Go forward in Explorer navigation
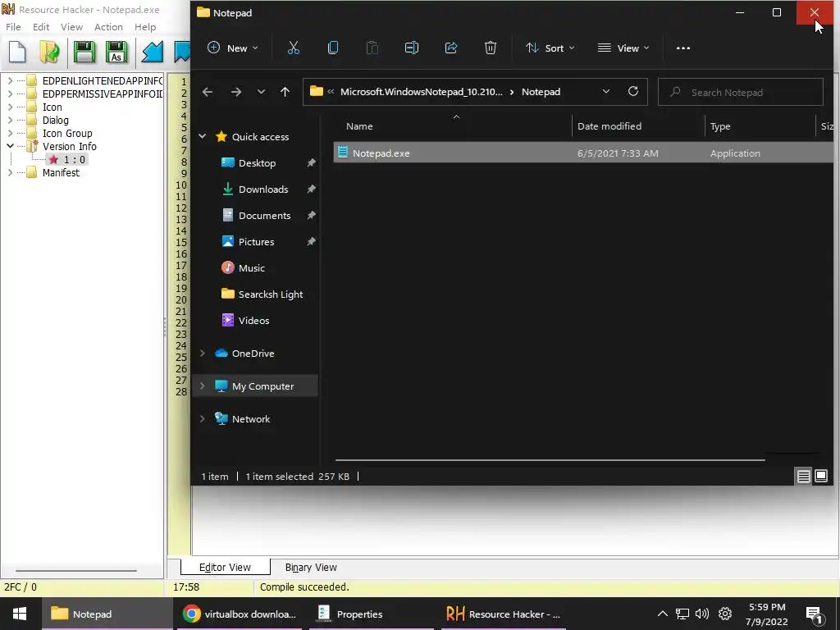This screenshot has height=630, width=840. coord(235,92)
